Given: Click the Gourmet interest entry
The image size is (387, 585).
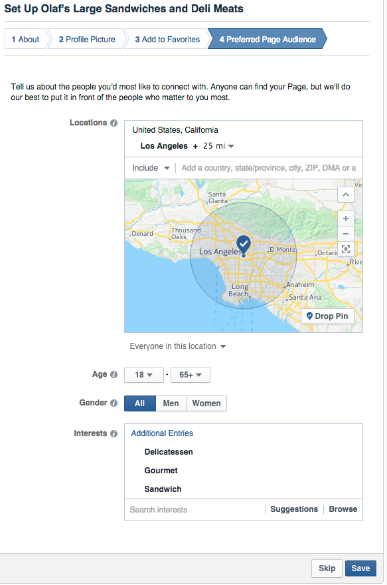Looking at the screenshot, I should tap(161, 470).
